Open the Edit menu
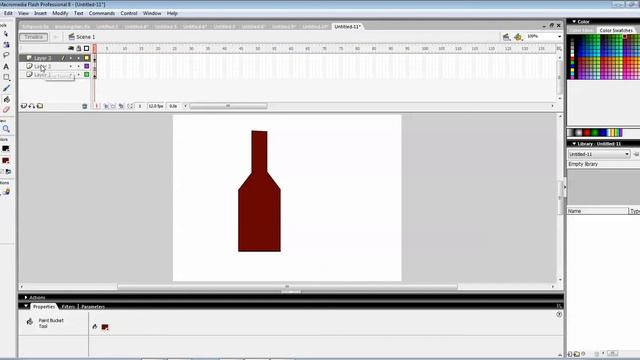Image resolution: width=640 pixels, height=360 pixels. pos(8,13)
